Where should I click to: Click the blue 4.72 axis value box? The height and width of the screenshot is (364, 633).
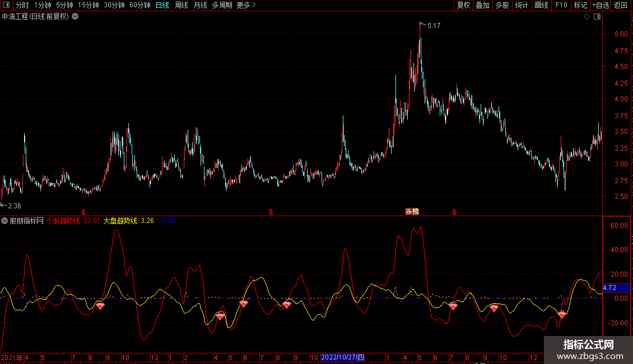616,288
